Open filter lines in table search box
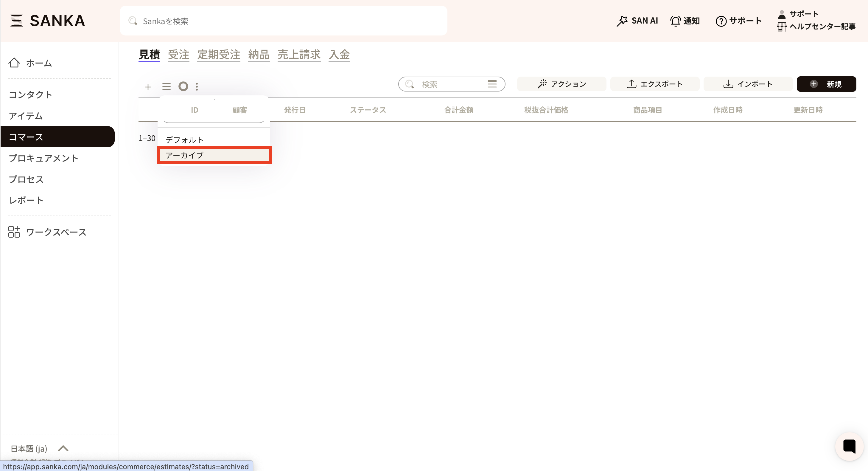Image resolution: width=868 pixels, height=471 pixels. click(492, 84)
